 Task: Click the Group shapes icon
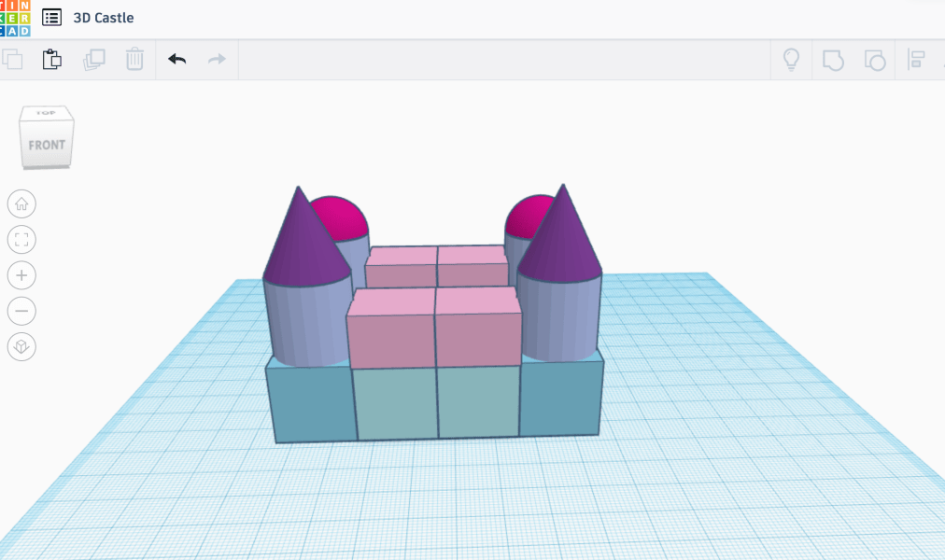coord(833,61)
